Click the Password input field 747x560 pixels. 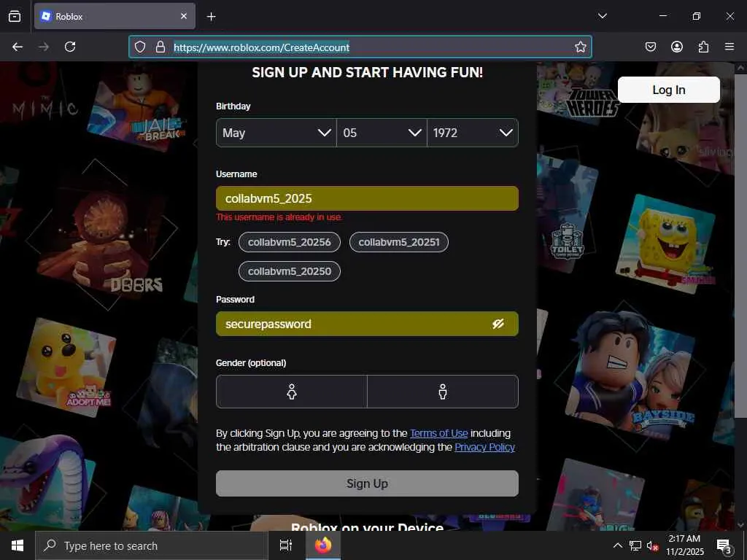point(367,324)
